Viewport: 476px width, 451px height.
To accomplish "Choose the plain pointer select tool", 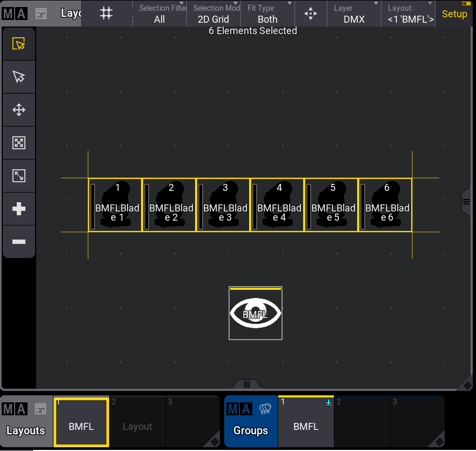I will click(19, 77).
